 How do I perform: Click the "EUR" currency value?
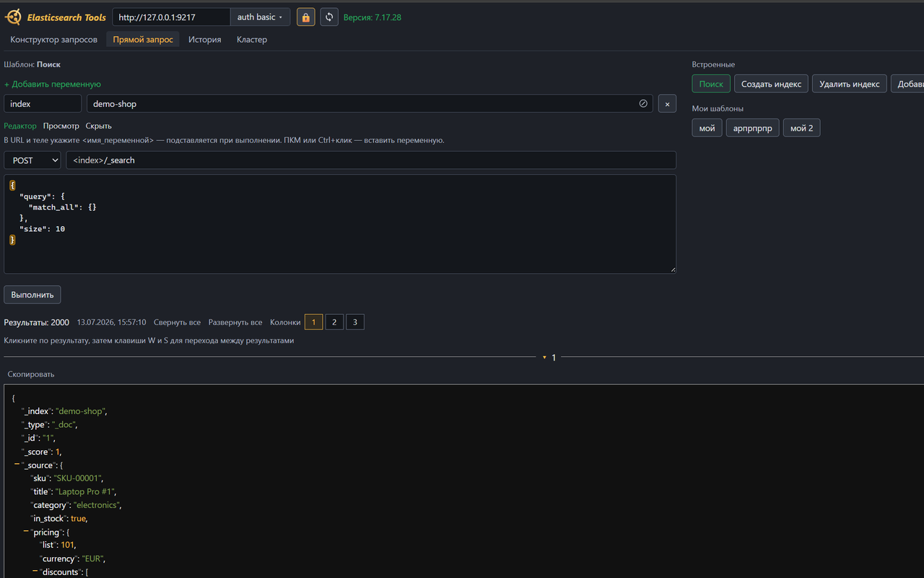tap(92, 558)
